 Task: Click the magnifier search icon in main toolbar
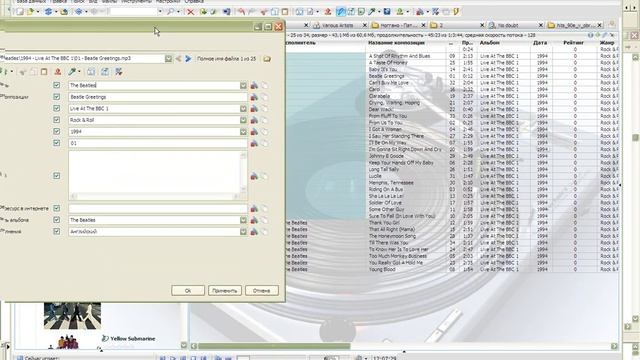170,12
